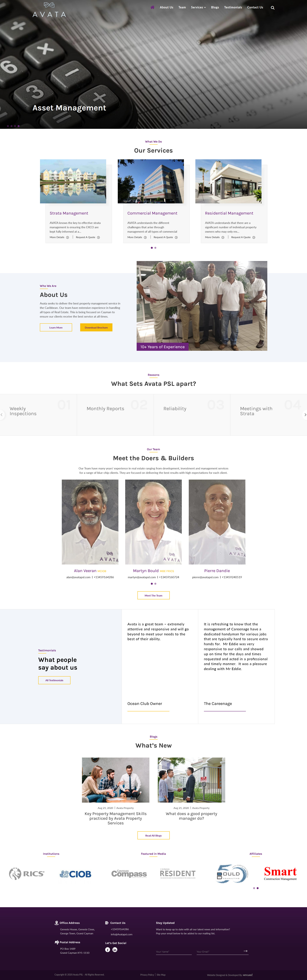Submit newsletter form with arrow icon
This screenshot has height=980, width=307.
point(246,951)
